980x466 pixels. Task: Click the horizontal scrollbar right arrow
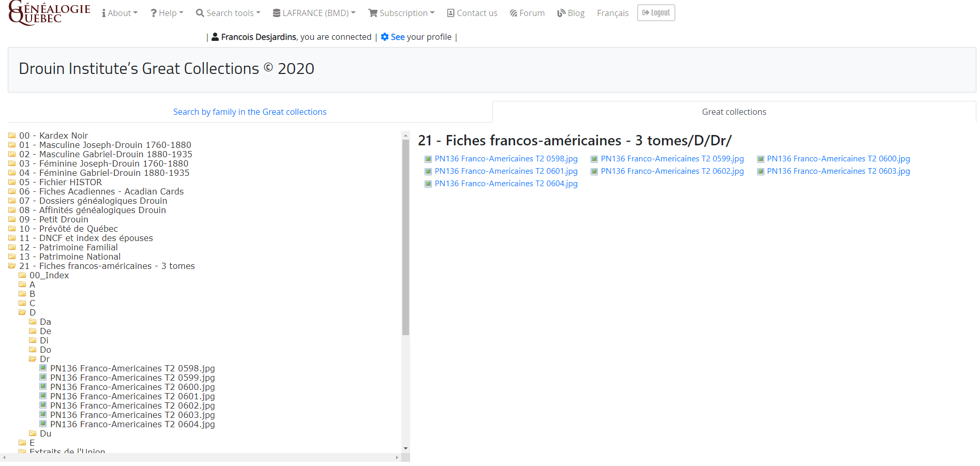(397, 458)
